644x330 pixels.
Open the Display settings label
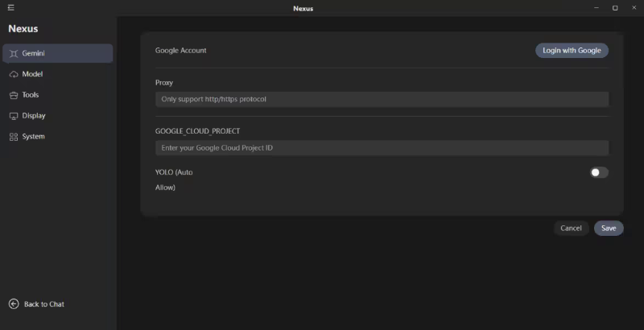pyautogui.click(x=34, y=116)
